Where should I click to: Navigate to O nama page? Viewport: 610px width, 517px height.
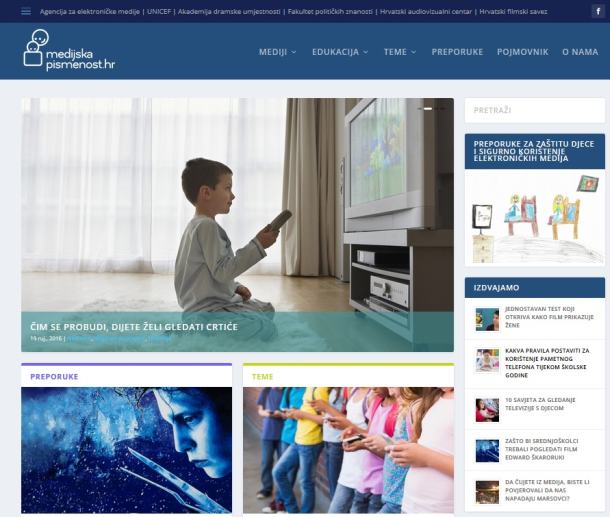[580, 52]
